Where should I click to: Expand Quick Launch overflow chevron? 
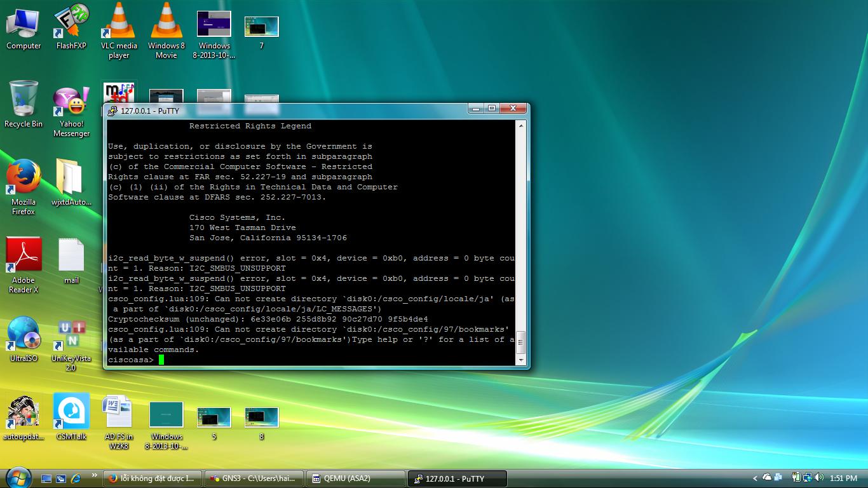95,475
